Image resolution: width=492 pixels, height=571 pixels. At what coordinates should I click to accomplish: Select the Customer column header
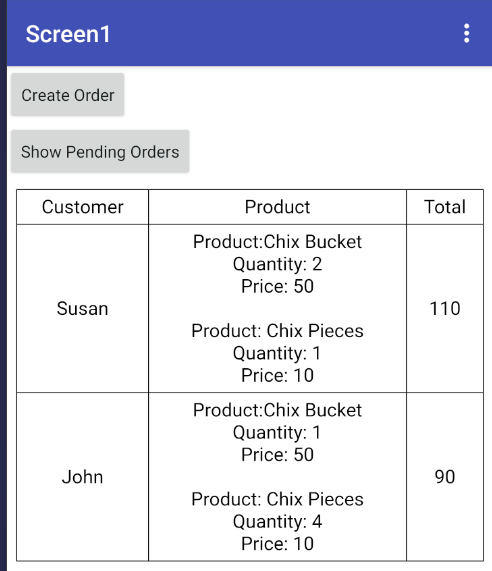(x=83, y=207)
